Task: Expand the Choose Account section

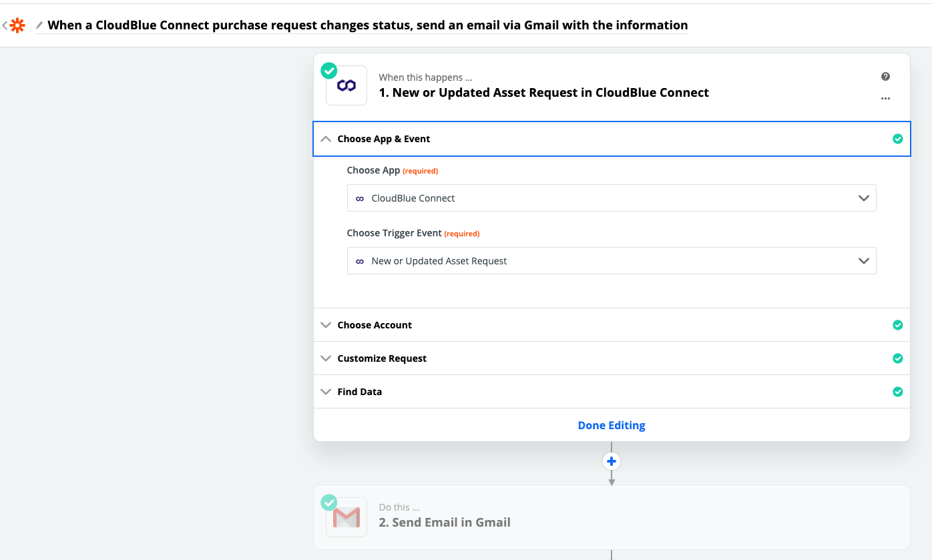Action: [612, 325]
